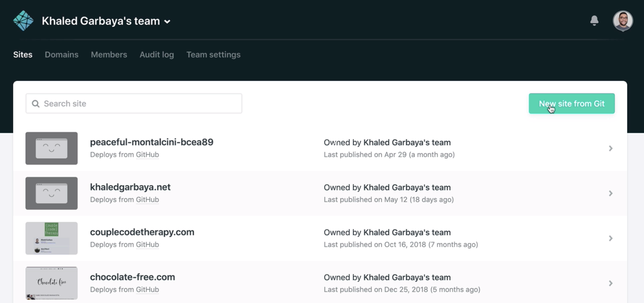
Task: Open the peaceful-montalcini-bcea89 site thumbnail
Action: [x=51, y=149]
